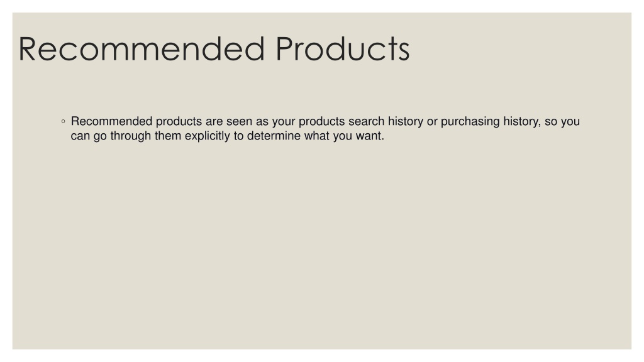The image size is (644, 362).
Task: Click the 'Recommended Products' slide title
Action: tap(214, 49)
